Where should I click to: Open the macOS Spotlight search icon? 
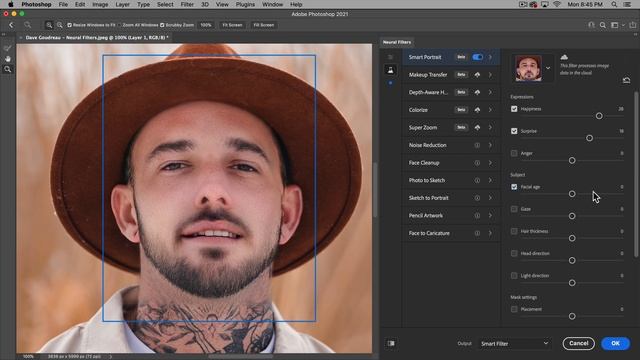pos(614,4)
